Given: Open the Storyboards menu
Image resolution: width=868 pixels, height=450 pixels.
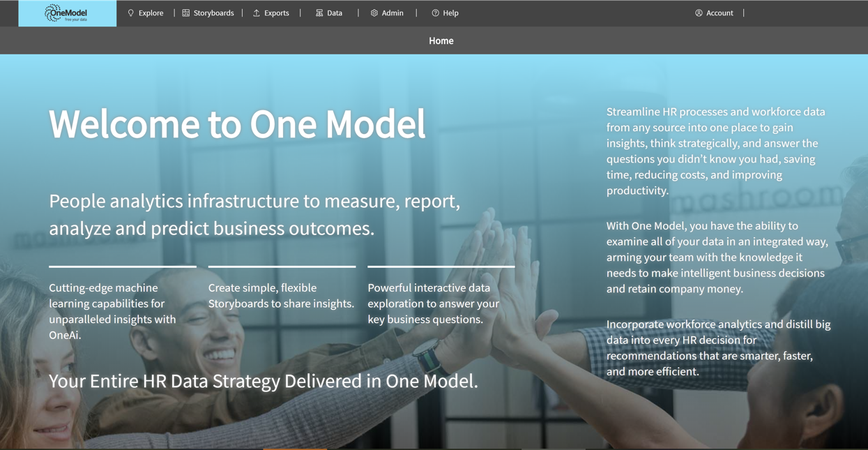Looking at the screenshot, I should tap(213, 13).
